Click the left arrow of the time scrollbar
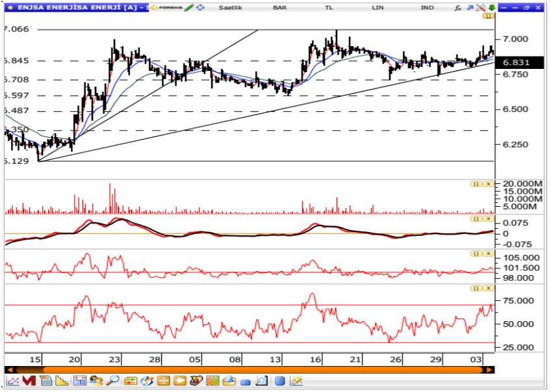Screen dimensions: 551x392 [x=10, y=369]
